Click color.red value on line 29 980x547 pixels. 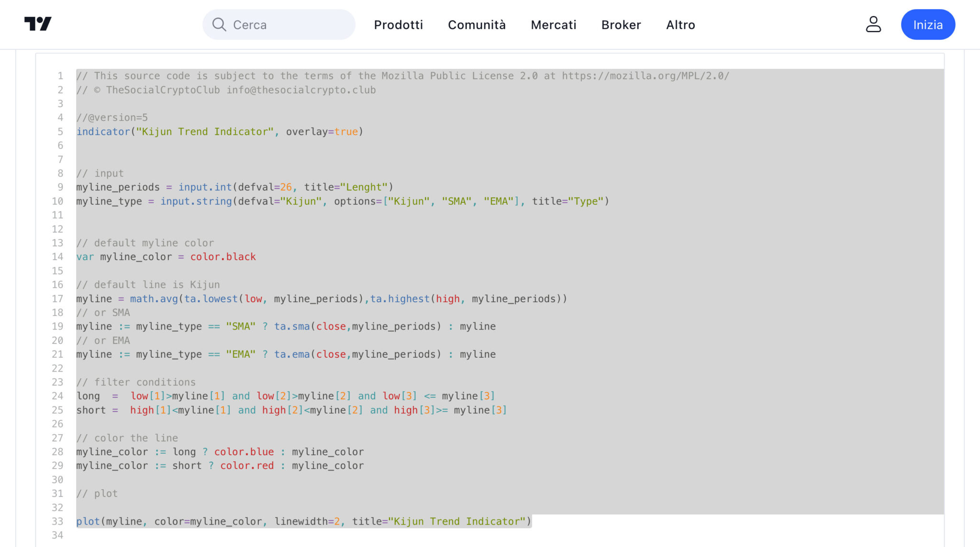coord(247,466)
